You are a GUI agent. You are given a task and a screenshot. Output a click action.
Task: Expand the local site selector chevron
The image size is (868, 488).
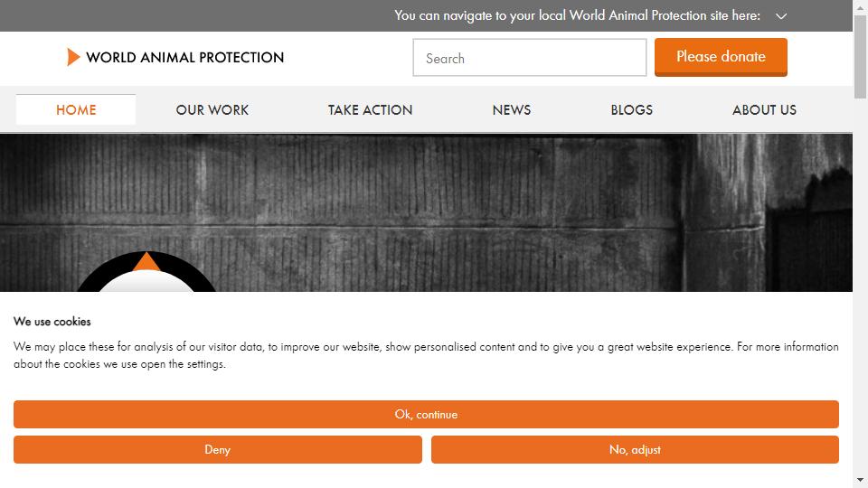(781, 16)
